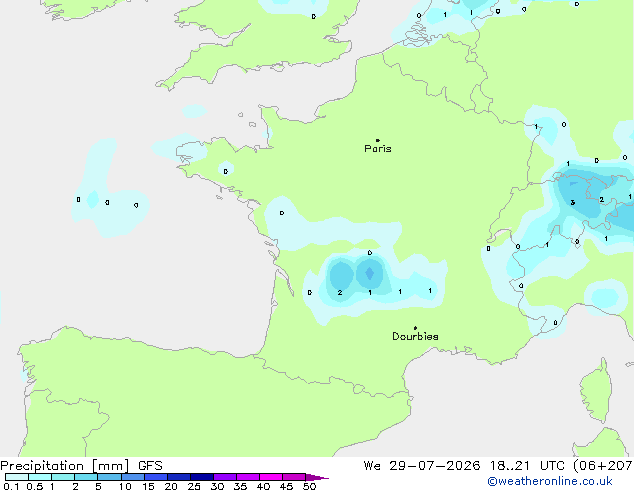Click the weatheronline.co.uk copyright link
Image resolution: width=634 pixels, height=490 pixels.
click(550, 481)
